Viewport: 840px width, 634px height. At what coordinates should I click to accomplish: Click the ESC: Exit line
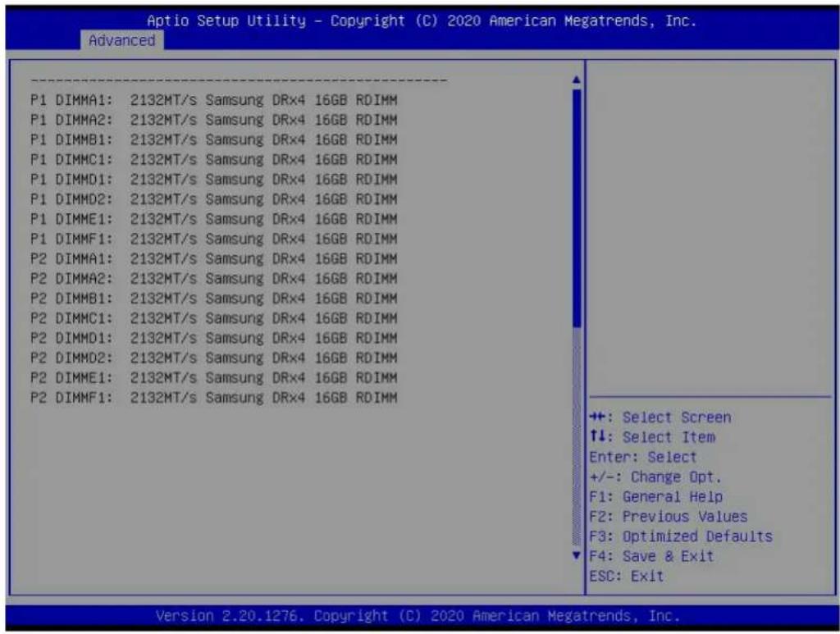click(626, 576)
